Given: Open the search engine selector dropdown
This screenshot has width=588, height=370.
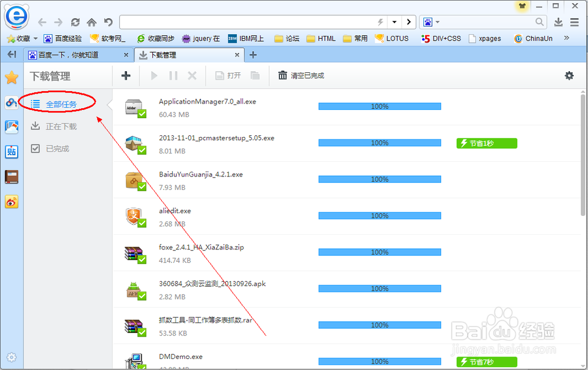Looking at the screenshot, I should point(432,22).
